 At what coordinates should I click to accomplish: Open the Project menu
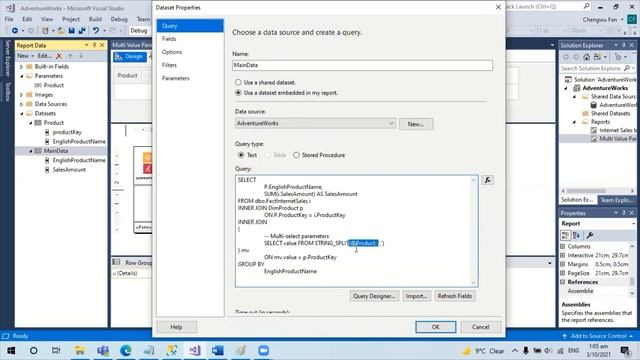tap(71, 19)
